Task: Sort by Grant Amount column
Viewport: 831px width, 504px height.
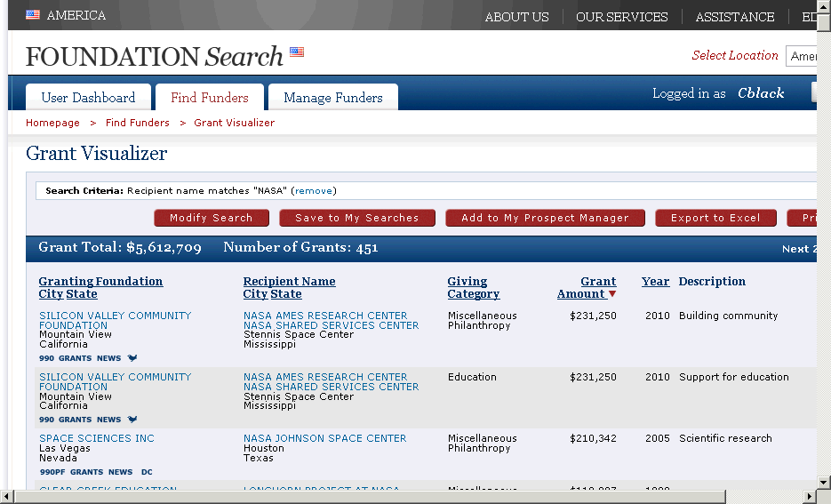Action: 587,288
